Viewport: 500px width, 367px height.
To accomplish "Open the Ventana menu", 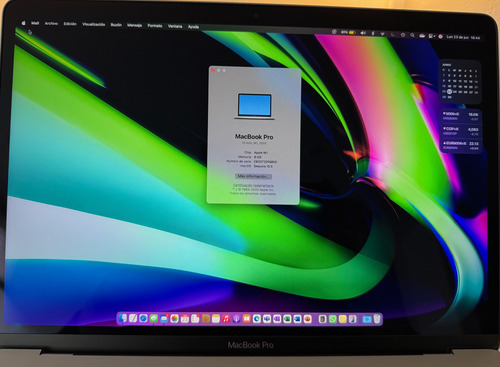I will 175,26.
